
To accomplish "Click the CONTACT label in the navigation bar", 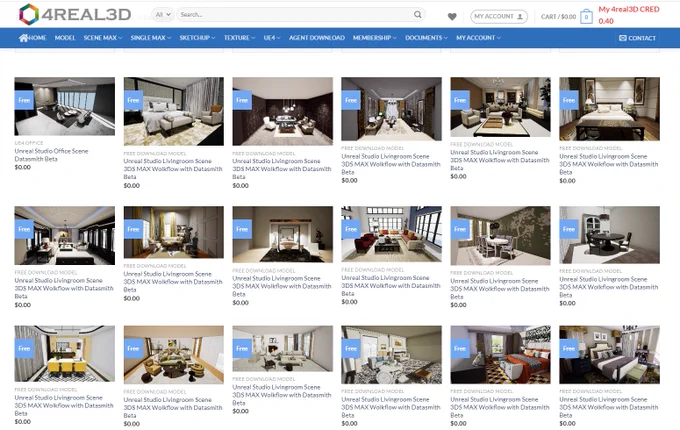I will [x=642, y=38].
